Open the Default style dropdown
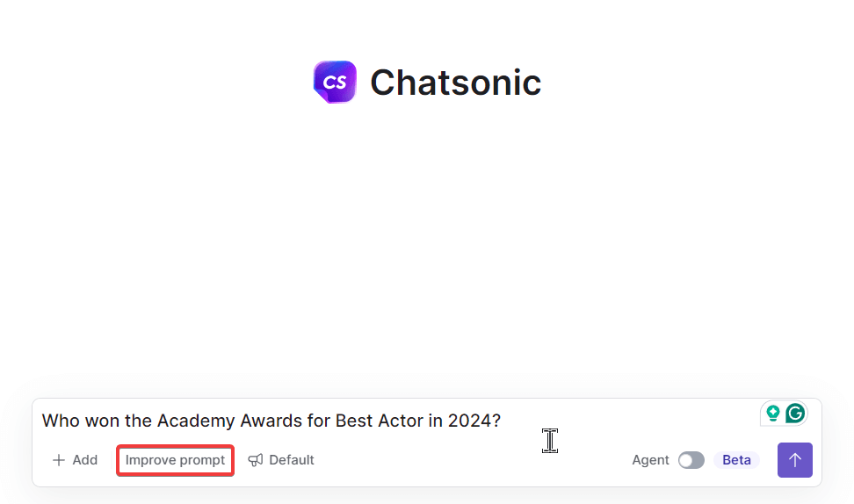 pyautogui.click(x=281, y=460)
